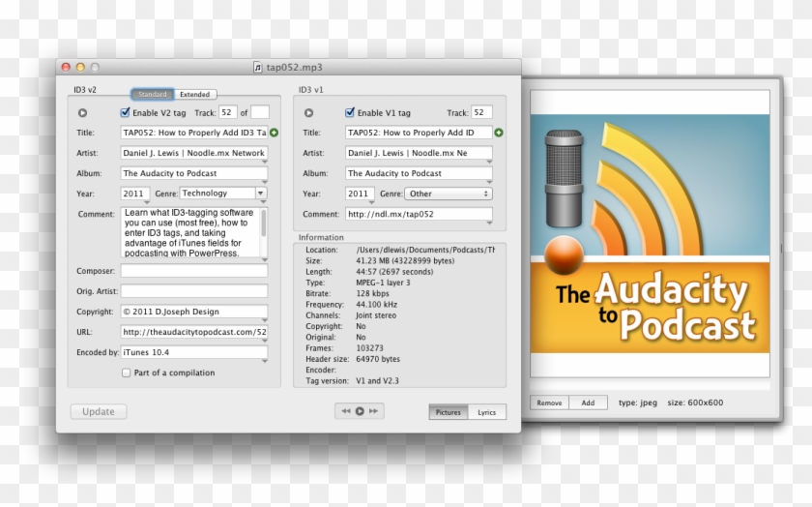The image size is (812, 507).
Task: Click the empty track total field after 'of'
Action: [x=260, y=112]
